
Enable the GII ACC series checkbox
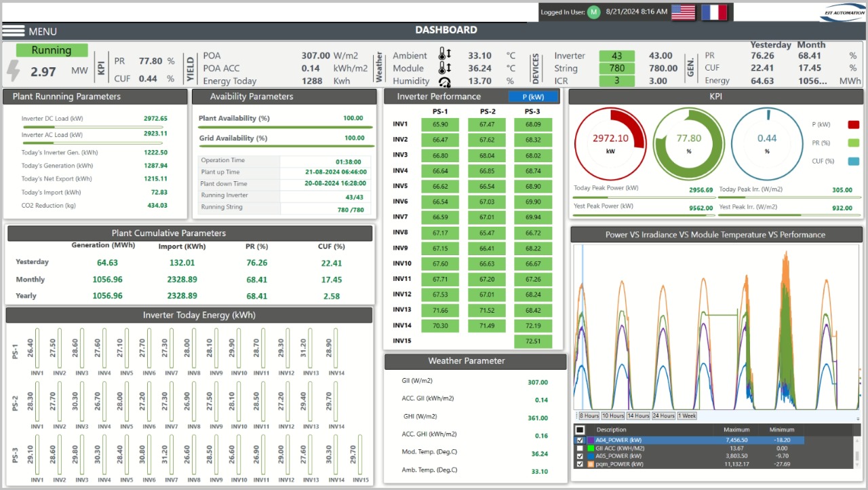tap(579, 449)
